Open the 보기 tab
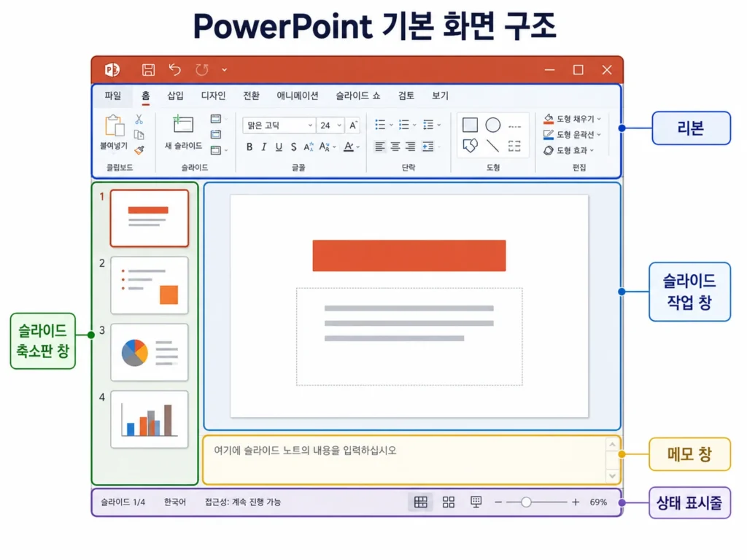747x560 pixels. pos(440,96)
